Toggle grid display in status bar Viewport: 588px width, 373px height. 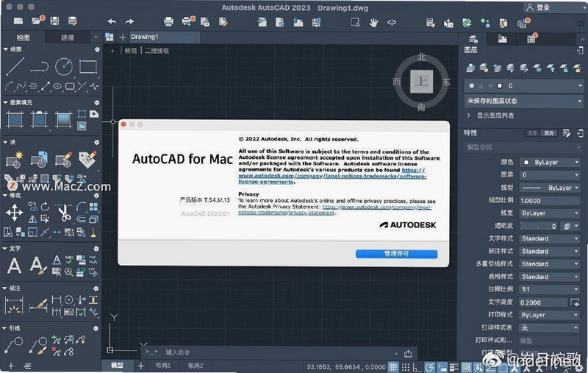(393, 366)
